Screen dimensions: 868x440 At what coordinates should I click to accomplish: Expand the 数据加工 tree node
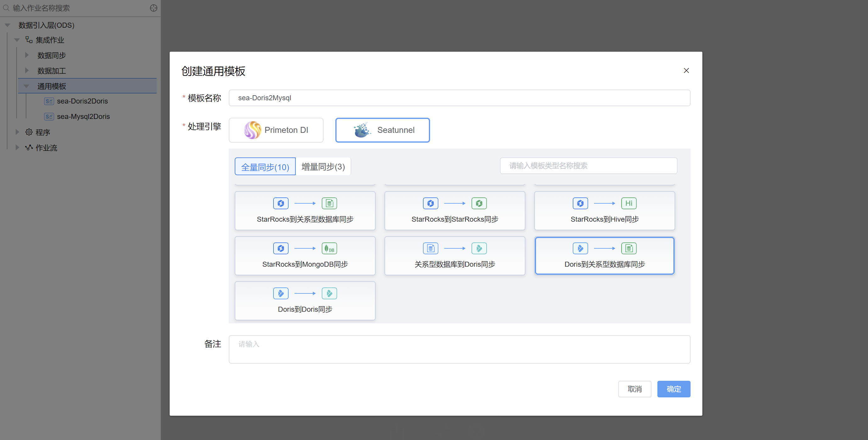coord(27,71)
